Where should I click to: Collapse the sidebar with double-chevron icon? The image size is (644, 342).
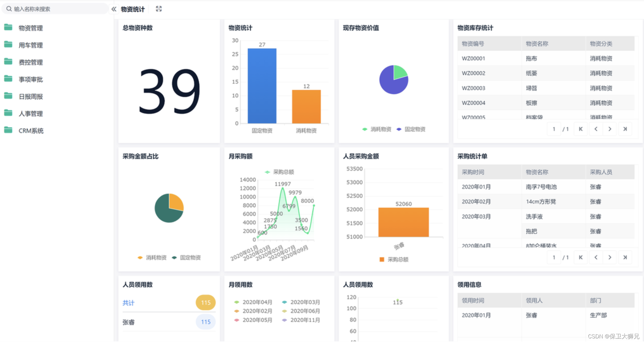(x=114, y=9)
